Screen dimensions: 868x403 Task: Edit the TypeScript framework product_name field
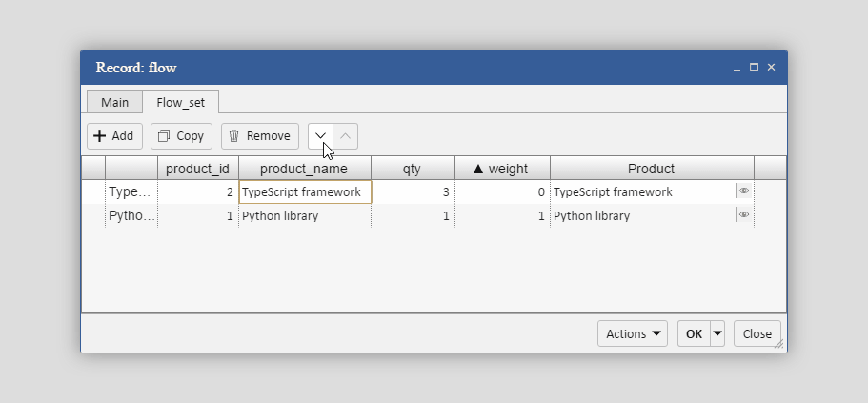pyautogui.click(x=304, y=192)
